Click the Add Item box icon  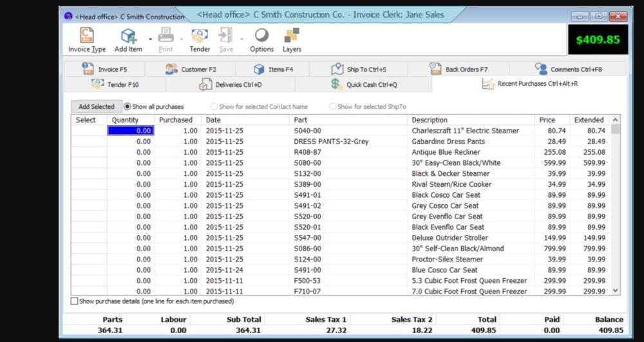pyautogui.click(x=128, y=36)
